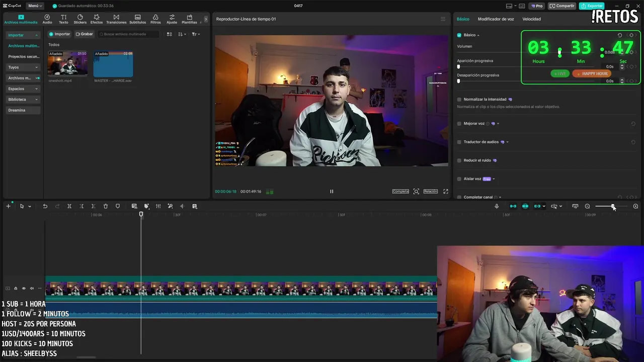Add a new track with plus icon

tap(8, 206)
